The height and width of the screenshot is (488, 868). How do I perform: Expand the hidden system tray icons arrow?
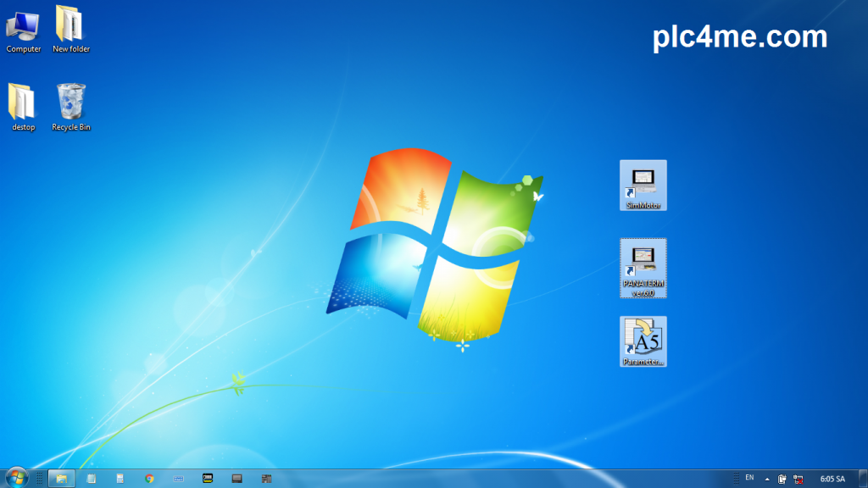click(x=767, y=479)
